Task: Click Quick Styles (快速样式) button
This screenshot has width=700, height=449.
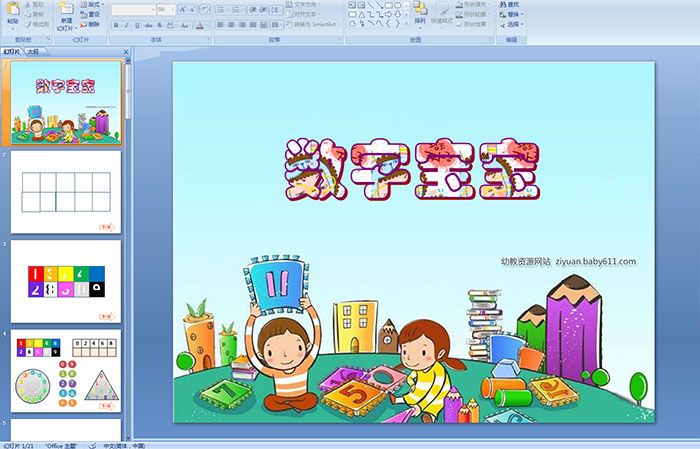Action: (442, 13)
